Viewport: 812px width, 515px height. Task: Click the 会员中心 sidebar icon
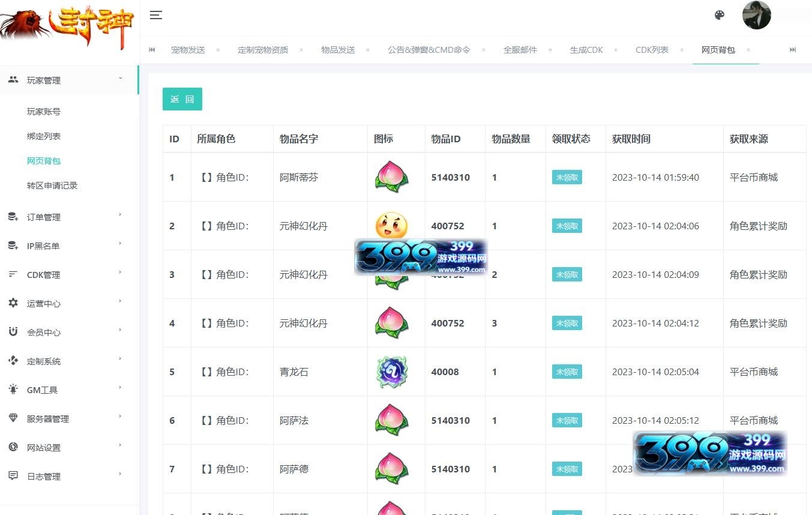[x=13, y=332]
